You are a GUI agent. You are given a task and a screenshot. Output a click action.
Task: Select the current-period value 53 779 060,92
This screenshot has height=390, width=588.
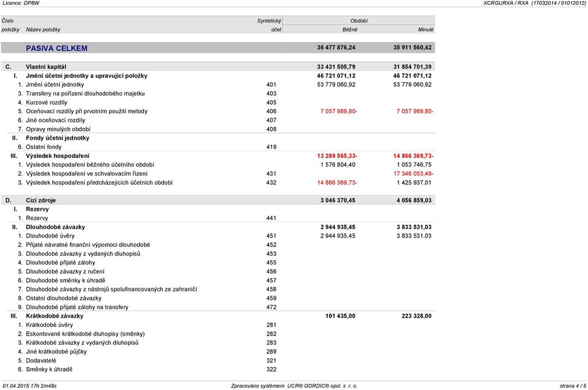(336, 84)
